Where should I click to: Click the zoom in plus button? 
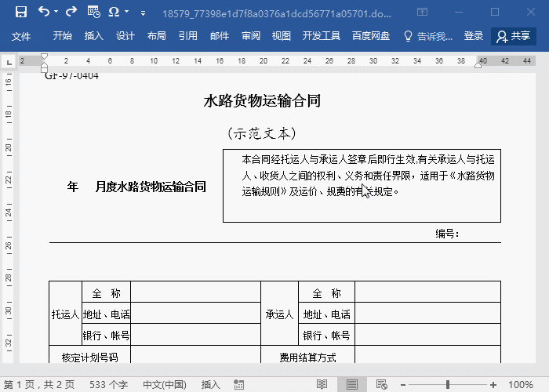[x=493, y=385]
